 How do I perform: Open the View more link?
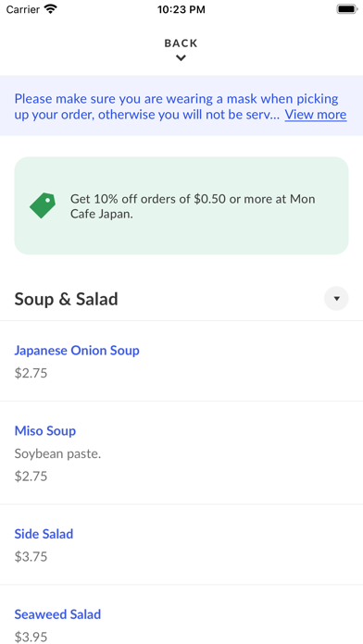tap(316, 114)
